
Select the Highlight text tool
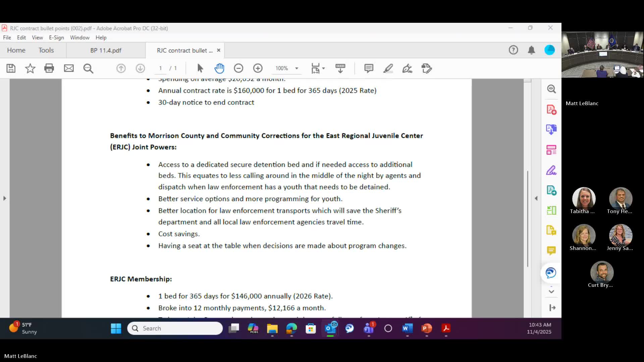pyautogui.click(x=388, y=68)
